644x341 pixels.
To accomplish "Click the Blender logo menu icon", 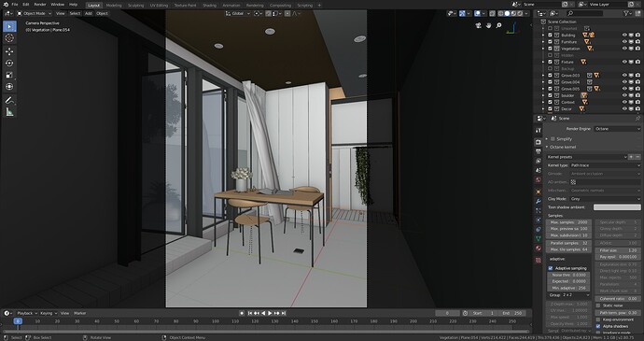I will coord(6,4).
